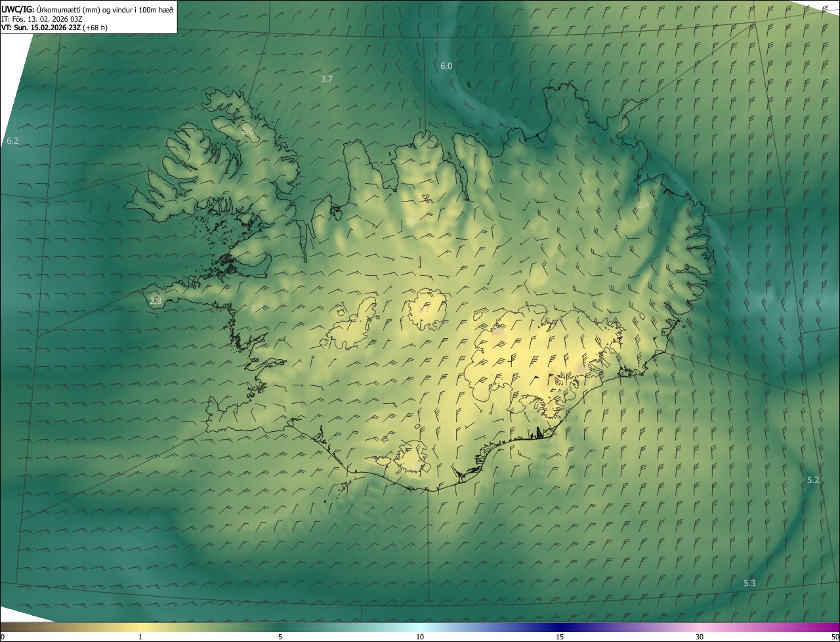Click the 2.8 value label on the western peninsula

point(156,300)
